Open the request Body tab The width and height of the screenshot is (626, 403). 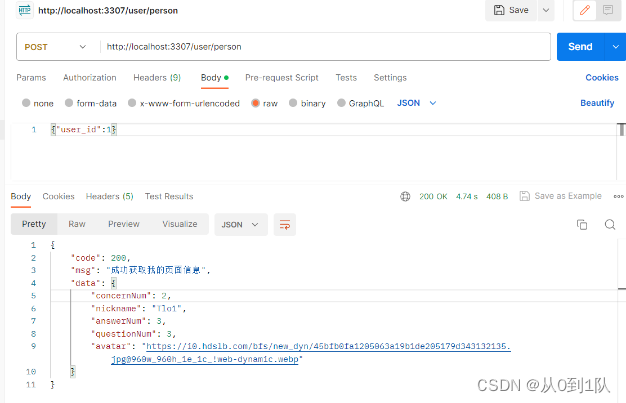pos(214,77)
